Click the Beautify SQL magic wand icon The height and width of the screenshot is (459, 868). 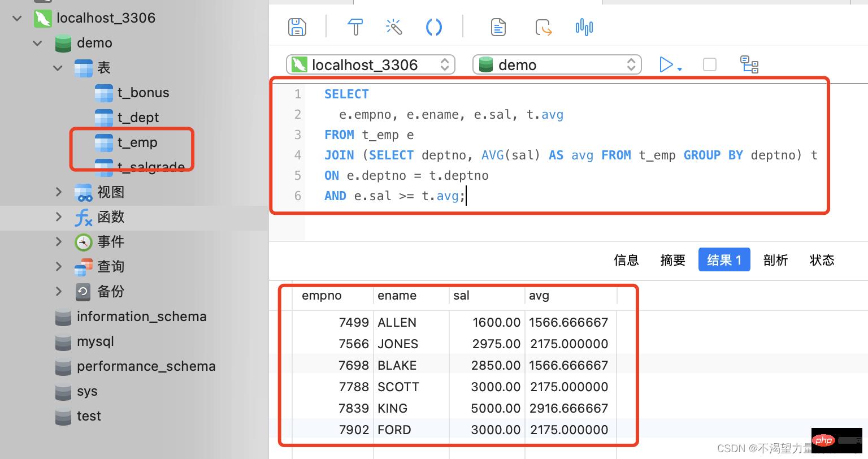pos(394,27)
